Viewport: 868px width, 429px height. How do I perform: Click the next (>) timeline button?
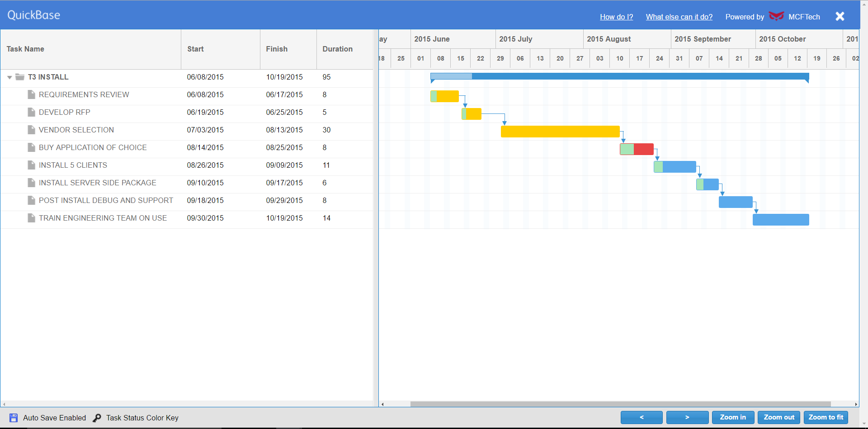point(687,417)
